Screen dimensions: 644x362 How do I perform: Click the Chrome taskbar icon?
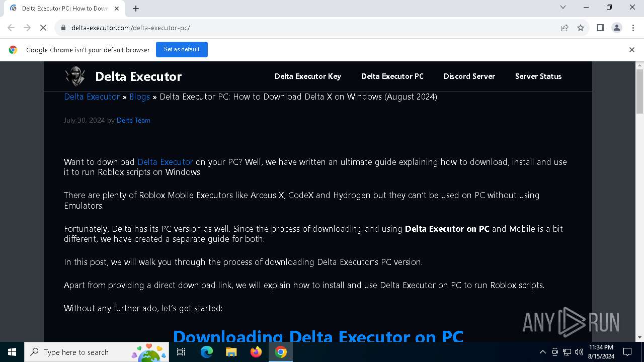pyautogui.click(x=281, y=352)
